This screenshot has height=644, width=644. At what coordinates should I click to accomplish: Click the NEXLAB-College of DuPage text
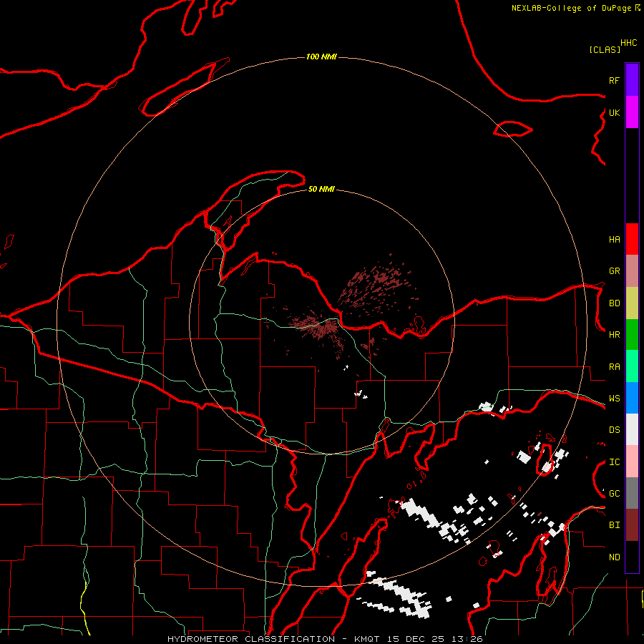[x=572, y=8]
